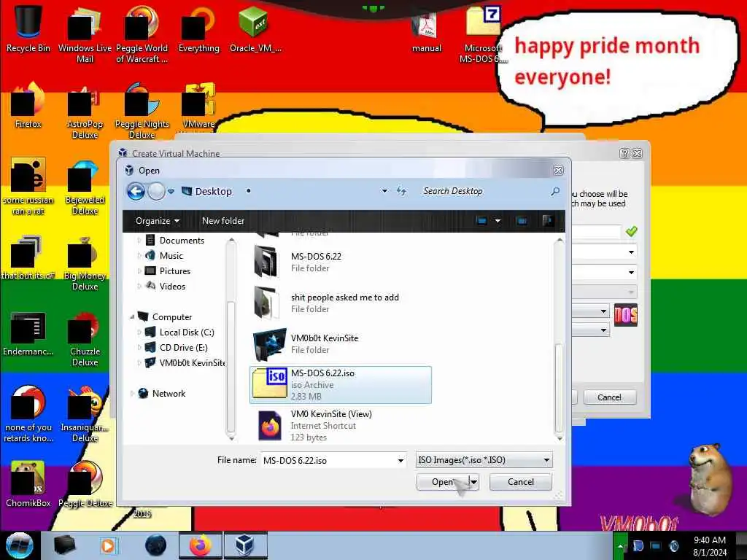Screen dimensions: 747x560
Task: Click the Back arrow in Open dialog
Action: [136, 192]
